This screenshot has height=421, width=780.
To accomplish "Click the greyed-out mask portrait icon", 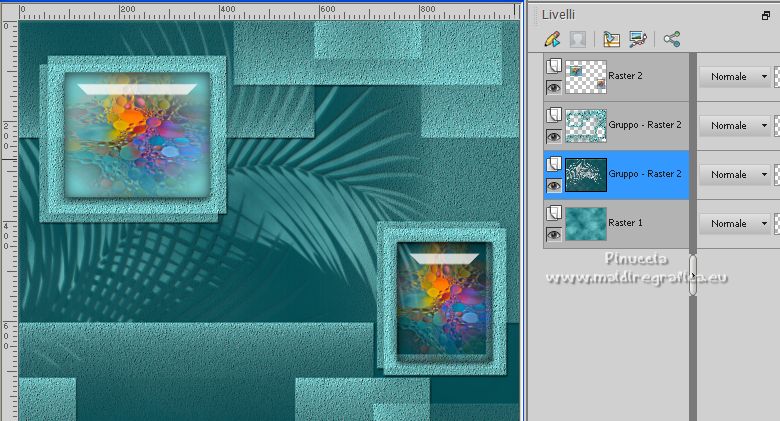I will 578,39.
